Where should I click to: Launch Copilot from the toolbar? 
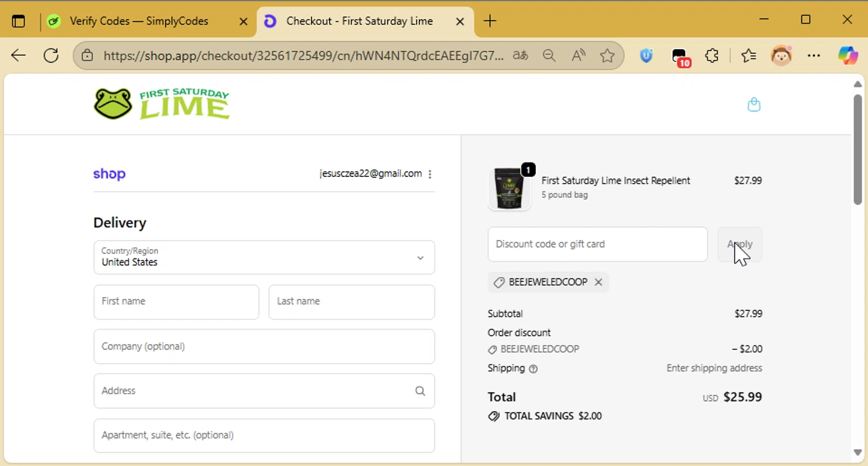(848, 56)
